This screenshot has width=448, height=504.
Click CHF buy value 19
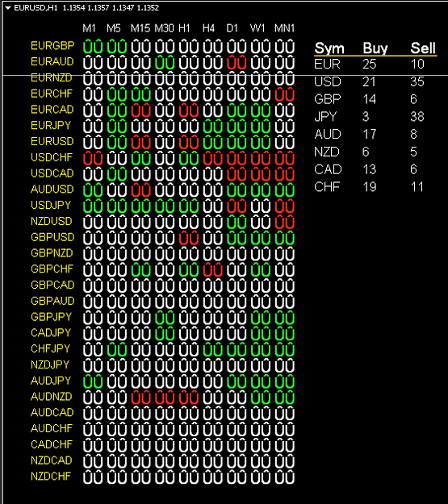370,187
